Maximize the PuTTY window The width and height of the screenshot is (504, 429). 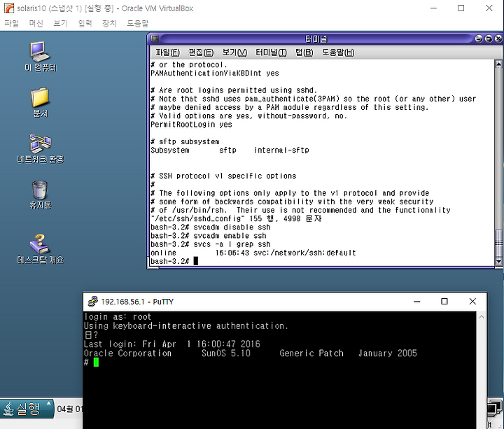point(444,302)
